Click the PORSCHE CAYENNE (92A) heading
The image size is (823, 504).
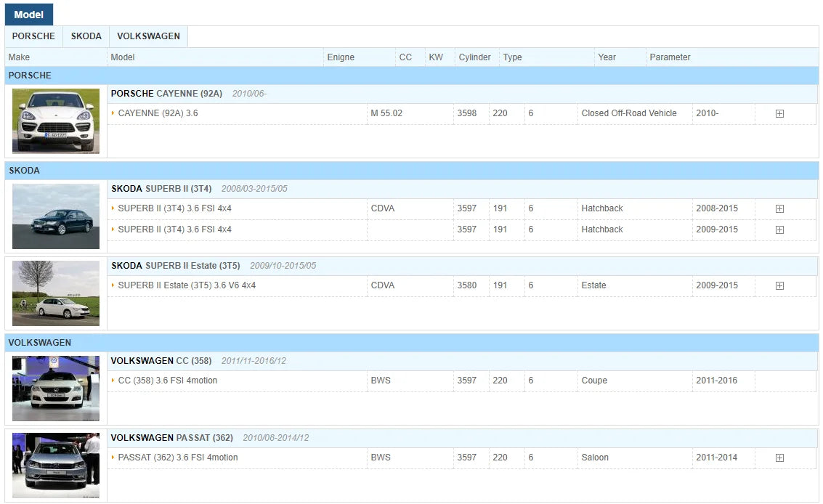(x=166, y=94)
